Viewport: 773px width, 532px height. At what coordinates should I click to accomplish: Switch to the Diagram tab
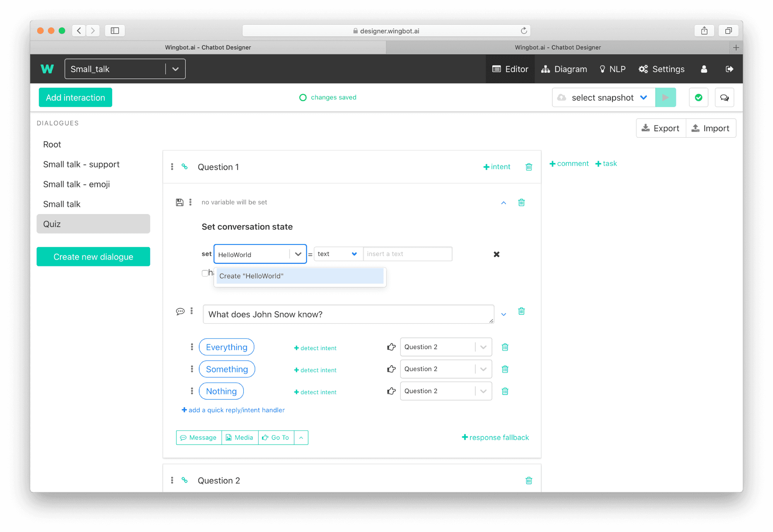564,69
